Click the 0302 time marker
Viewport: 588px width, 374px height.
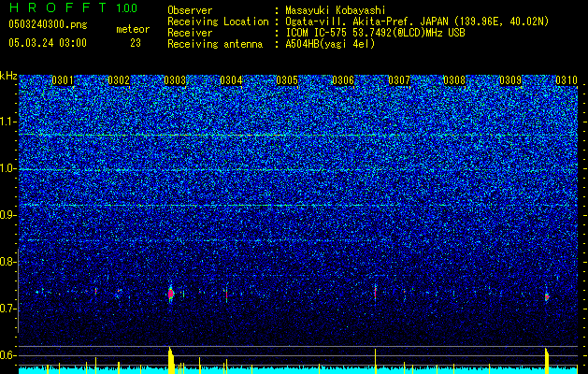point(119,80)
